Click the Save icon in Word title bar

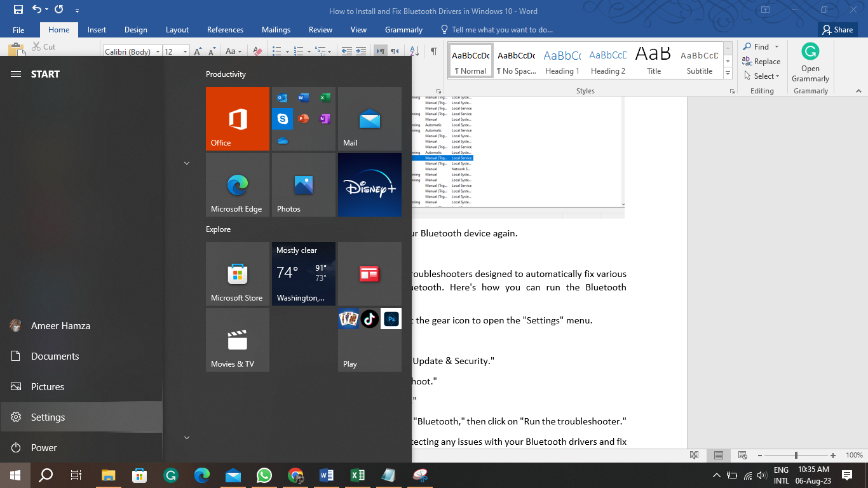[18, 10]
